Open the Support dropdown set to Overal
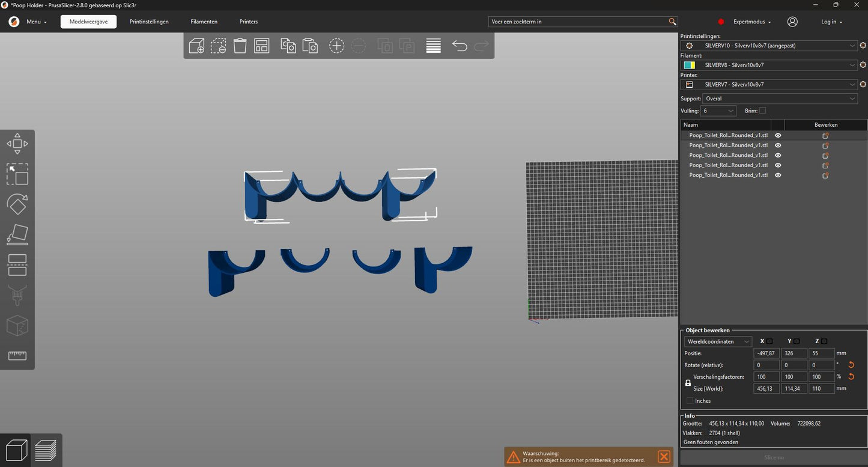Image resolution: width=868 pixels, height=467 pixels. pos(780,99)
